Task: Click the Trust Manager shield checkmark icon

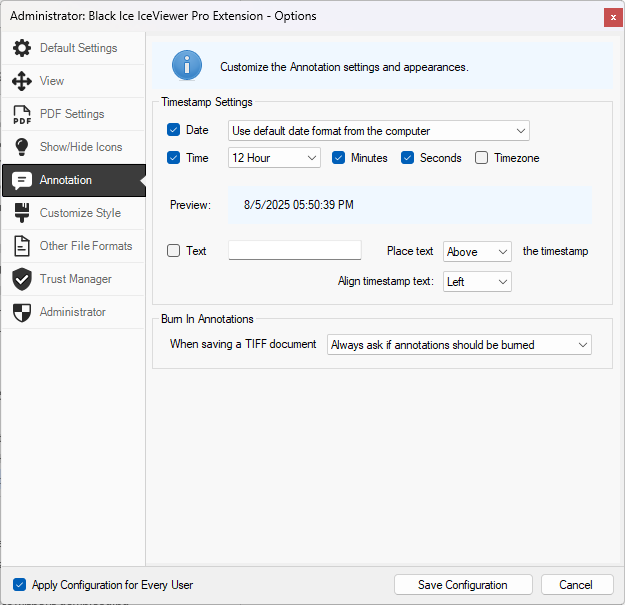Action: click(x=22, y=279)
